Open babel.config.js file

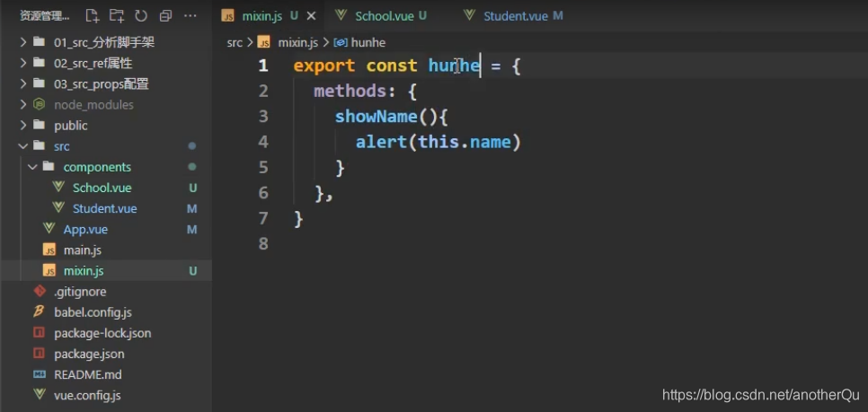click(93, 312)
